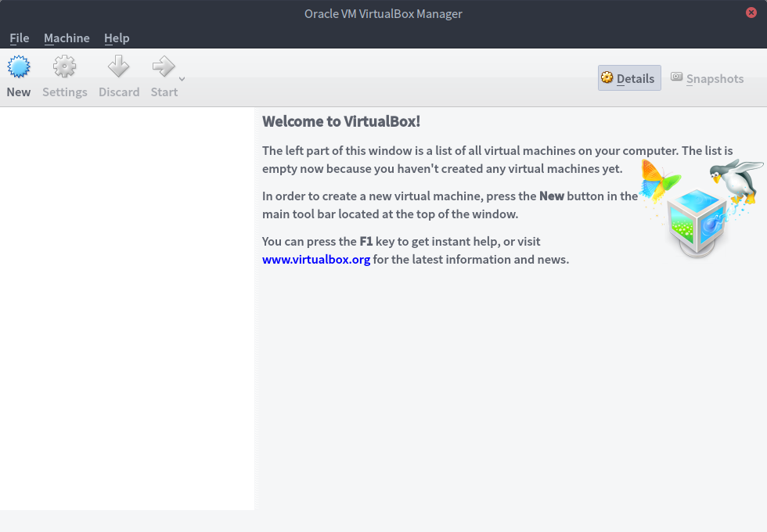Click the New virtual machine icon
Viewport: 767px width, 532px height.
pos(19,66)
